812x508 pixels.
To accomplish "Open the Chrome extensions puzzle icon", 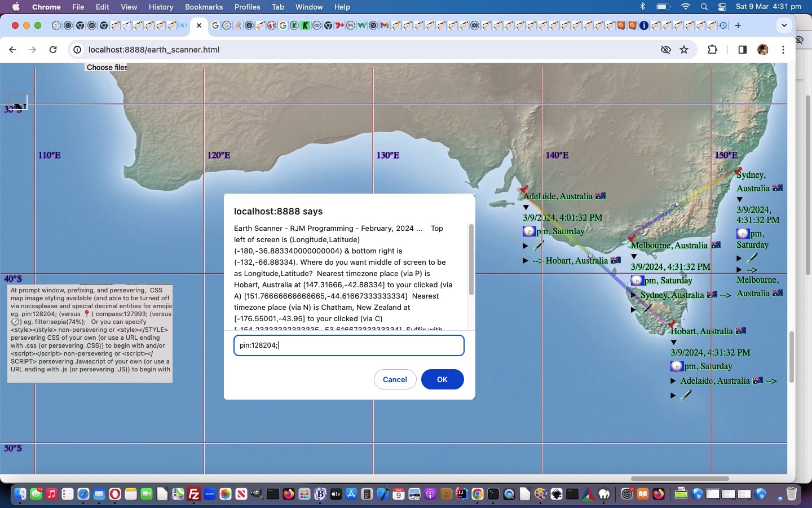I will click(712, 50).
